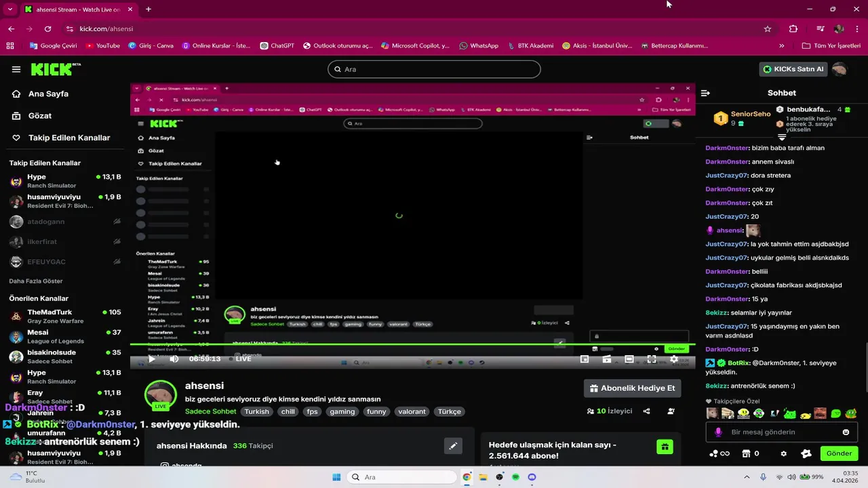Select the chill tag
The image size is (868, 488).
[288, 411]
